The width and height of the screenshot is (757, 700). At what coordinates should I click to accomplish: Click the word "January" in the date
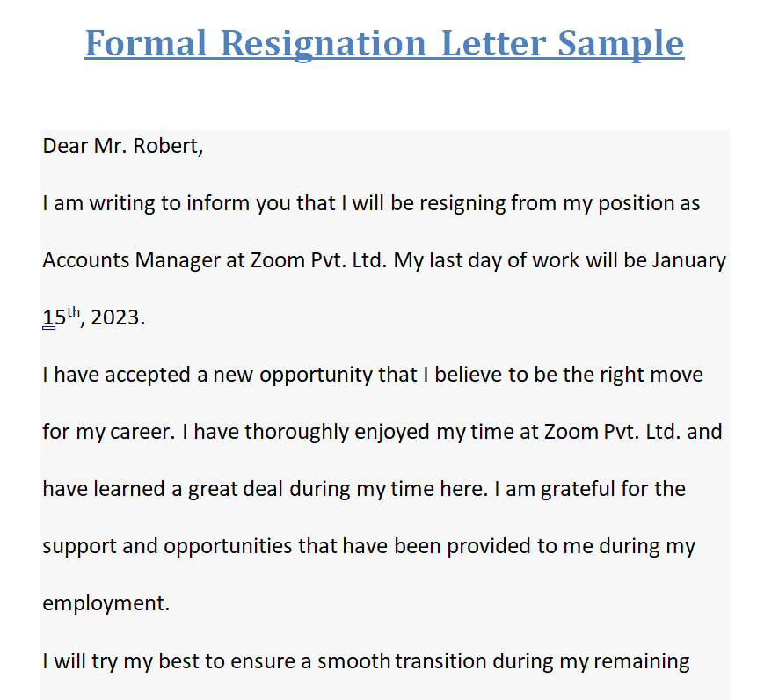click(x=688, y=260)
